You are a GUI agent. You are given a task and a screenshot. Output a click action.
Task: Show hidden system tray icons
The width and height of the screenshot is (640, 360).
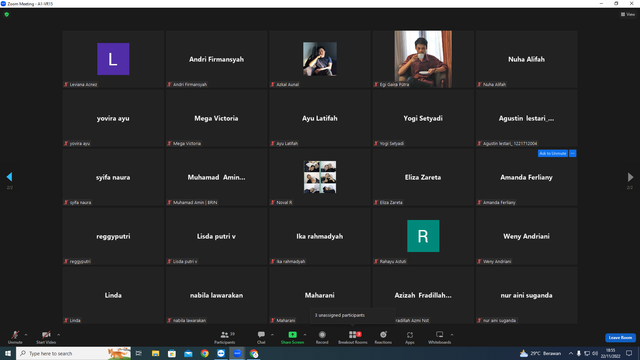click(x=571, y=353)
